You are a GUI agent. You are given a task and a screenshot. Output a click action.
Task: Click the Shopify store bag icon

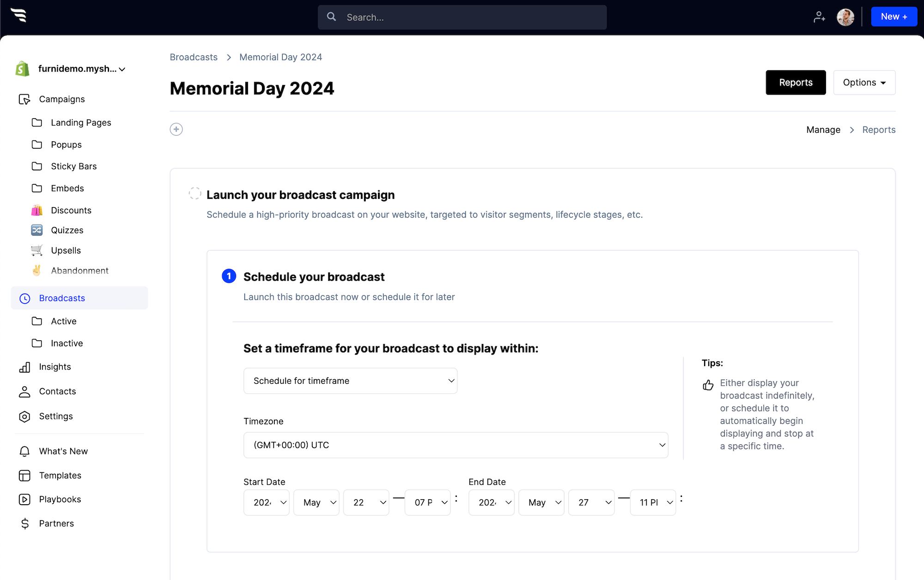pyautogui.click(x=23, y=69)
